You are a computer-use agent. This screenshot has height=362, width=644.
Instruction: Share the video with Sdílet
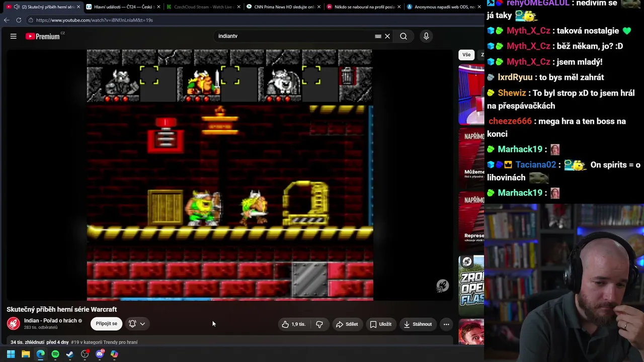tap(347, 324)
